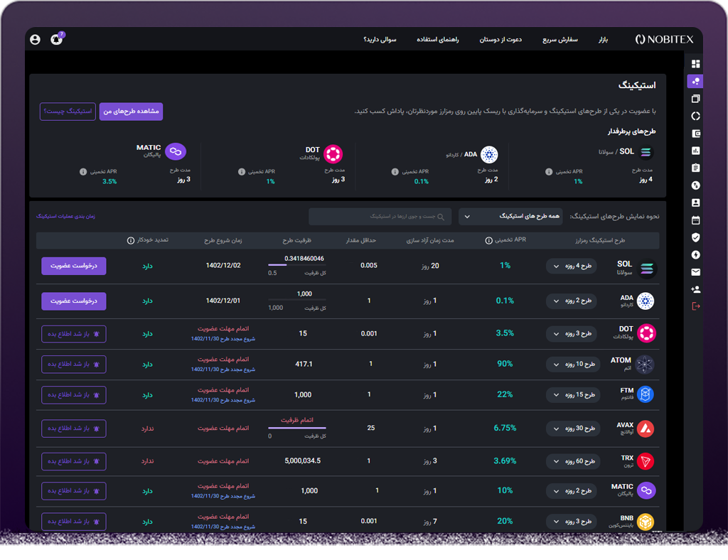Expand ATOM row plan dropdown طرح 10 روزه
The image size is (728, 560).
[x=573, y=364]
